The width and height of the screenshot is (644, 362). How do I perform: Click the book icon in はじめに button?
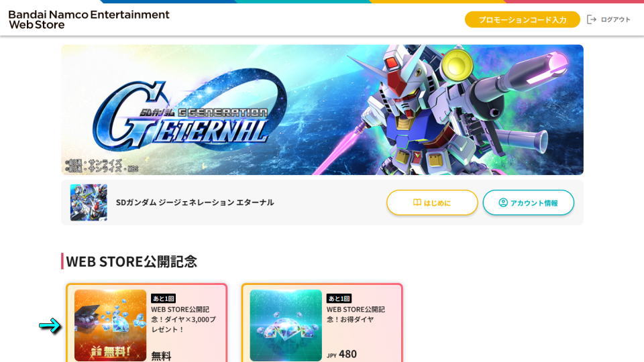pyautogui.click(x=417, y=202)
